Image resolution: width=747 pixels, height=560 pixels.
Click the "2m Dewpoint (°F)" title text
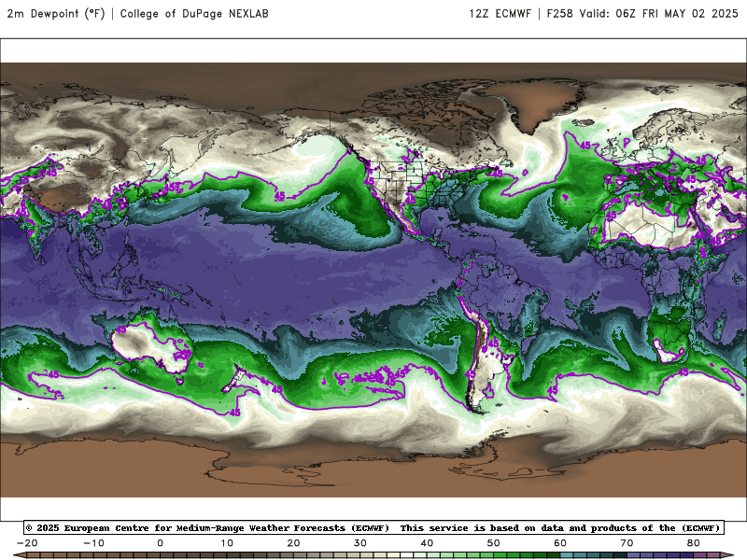point(56,13)
